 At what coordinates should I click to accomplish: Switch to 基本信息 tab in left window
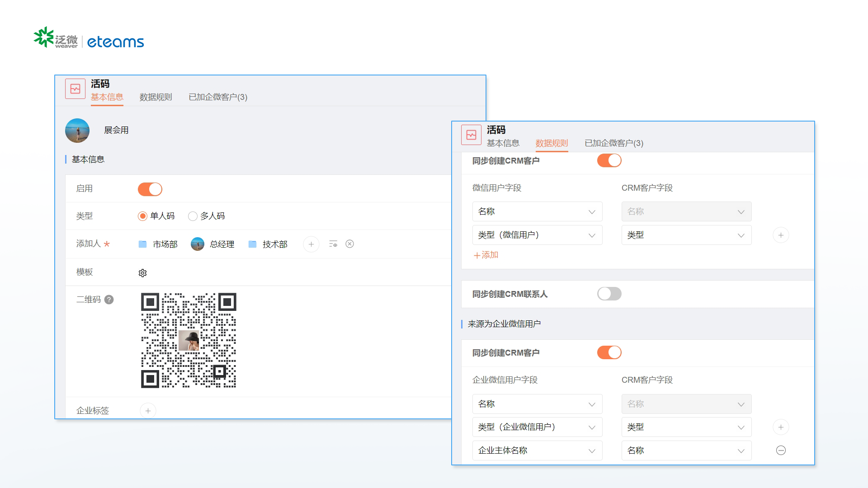coord(107,97)
